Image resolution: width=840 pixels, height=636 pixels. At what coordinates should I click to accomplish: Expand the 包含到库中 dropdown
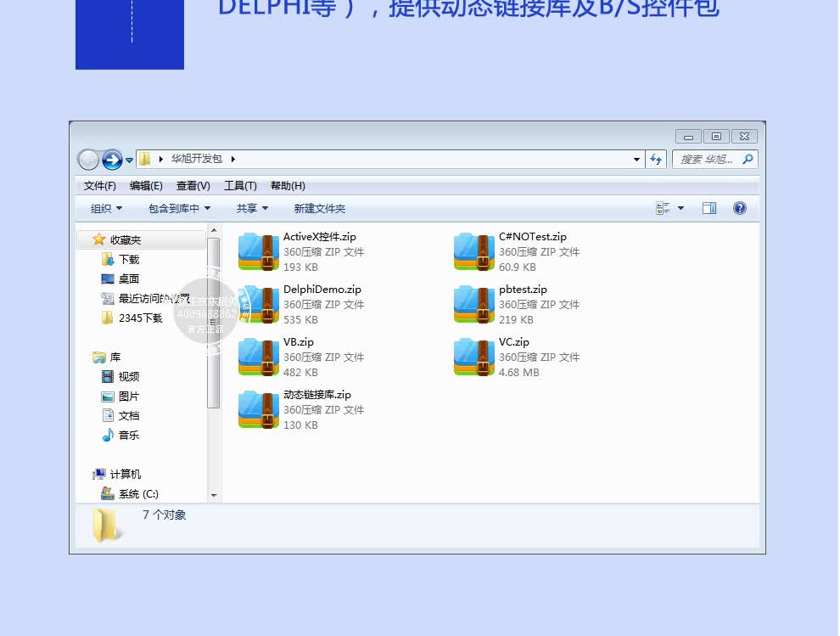point(179,208)
